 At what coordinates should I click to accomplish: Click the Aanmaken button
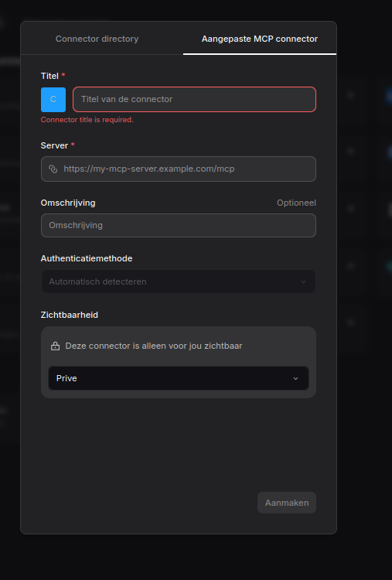click(287, 503)
